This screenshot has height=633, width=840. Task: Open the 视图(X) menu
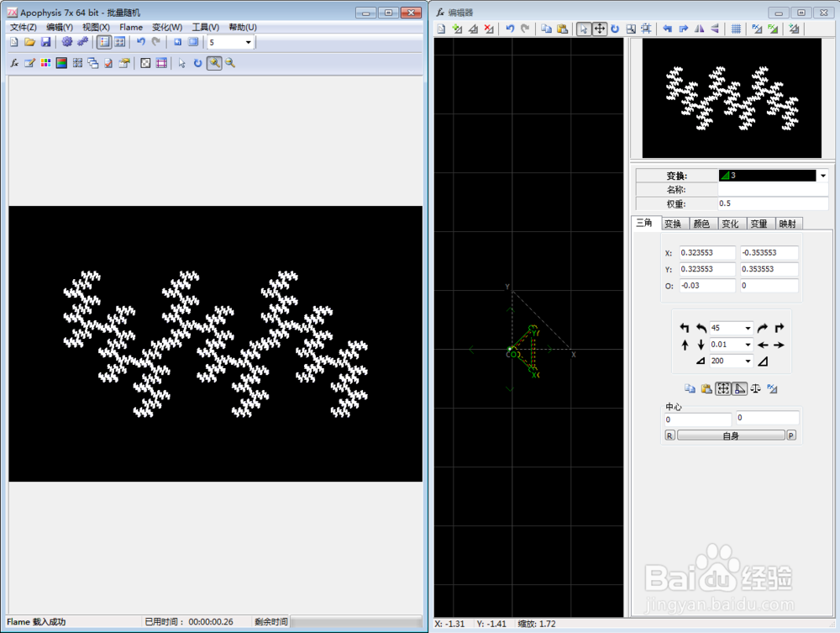96,28
